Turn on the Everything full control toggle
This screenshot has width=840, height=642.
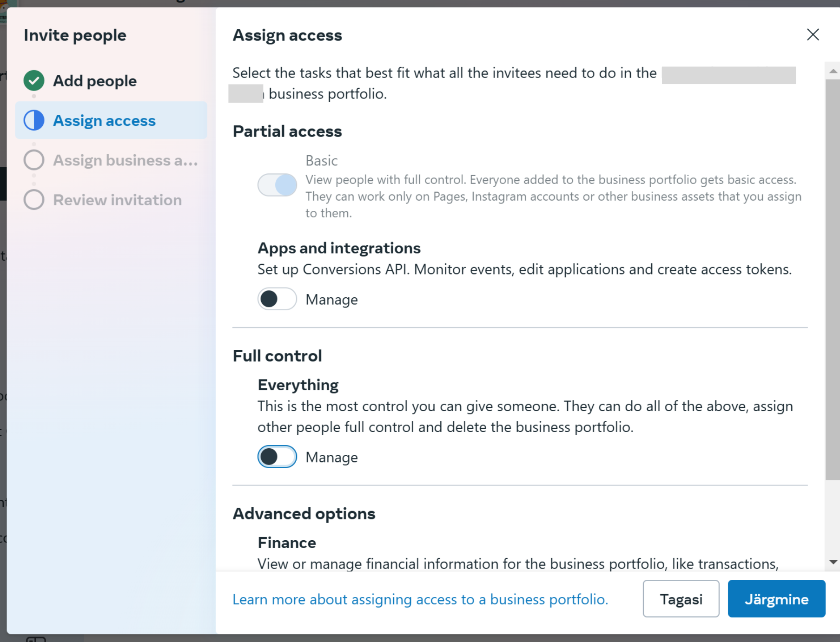click(x=277, y=457)
